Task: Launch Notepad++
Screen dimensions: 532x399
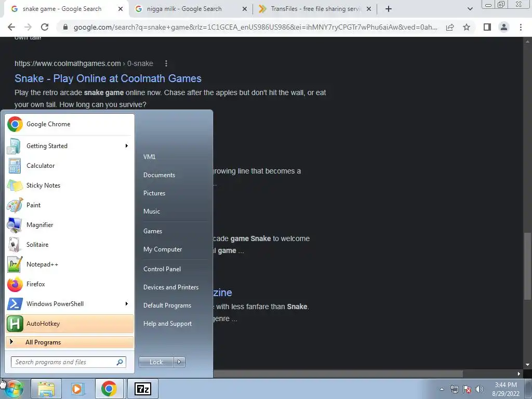Action: click(70, 264)
